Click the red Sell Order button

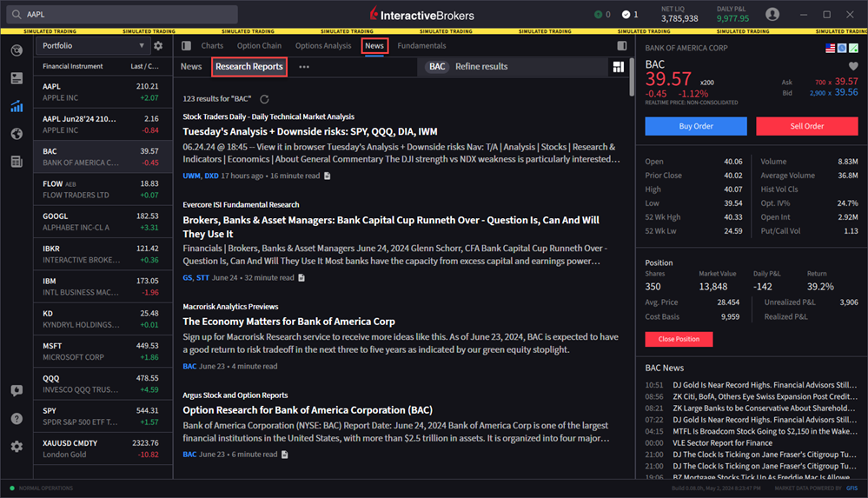point(807,126)
